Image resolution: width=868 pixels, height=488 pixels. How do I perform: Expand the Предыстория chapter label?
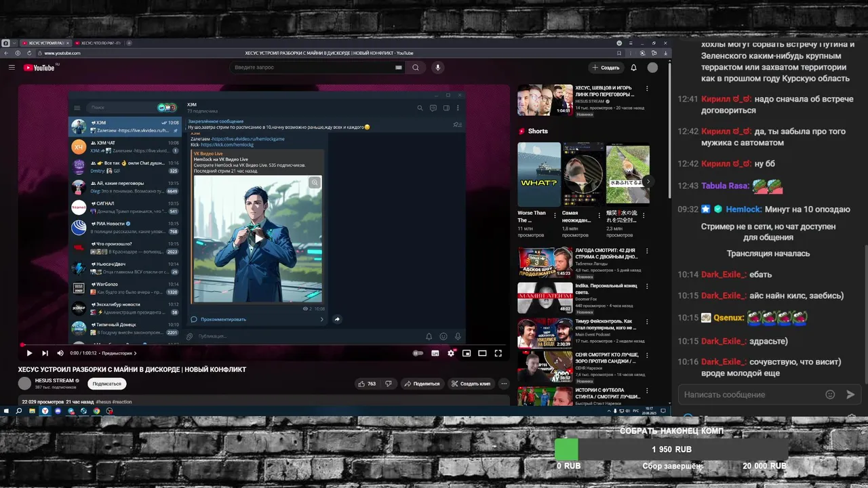click(x=119, y=353)
